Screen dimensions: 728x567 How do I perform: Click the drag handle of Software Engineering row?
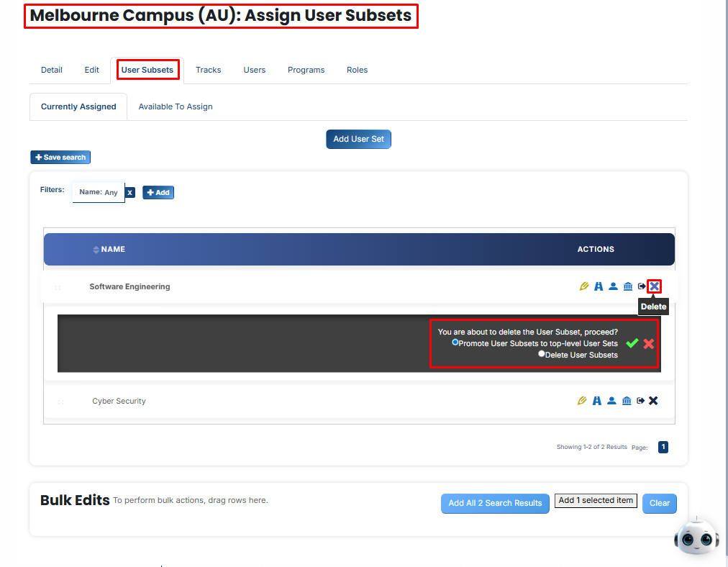[58, 287]
